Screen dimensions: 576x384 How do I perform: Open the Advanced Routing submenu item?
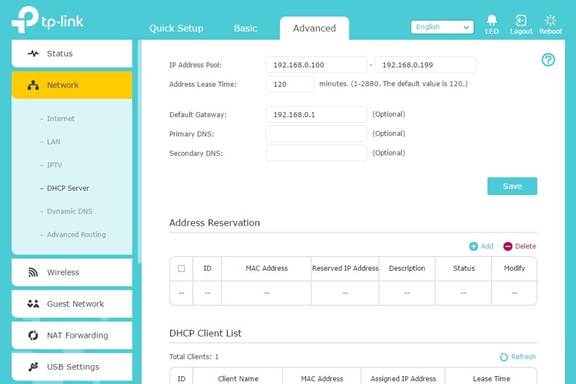76,234
